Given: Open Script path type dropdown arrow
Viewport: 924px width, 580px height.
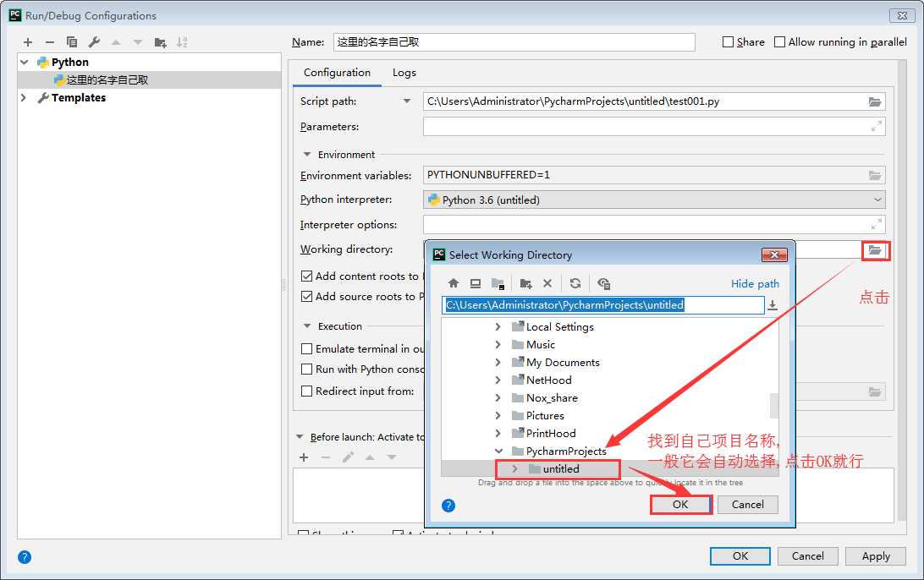Looking at the screenshot, I should (x=407, y=101).
